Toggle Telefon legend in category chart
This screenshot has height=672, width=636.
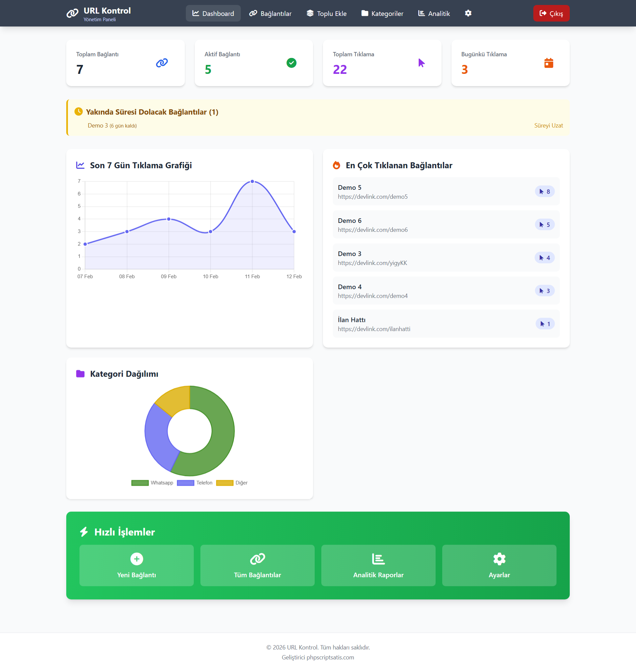pos(194,483)
